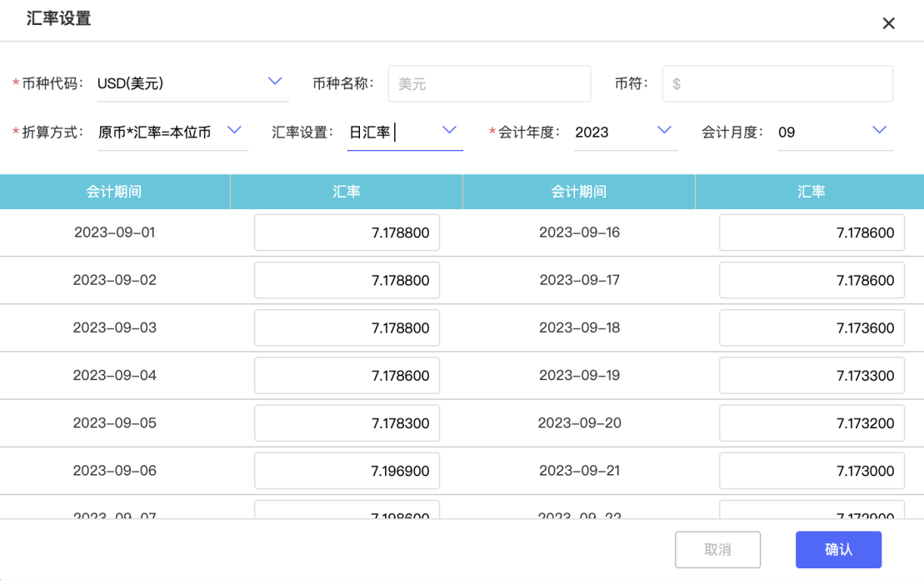Click the 币种名称 input field
Viewport: 924px width, 580px height.
[x=489, y=84]
